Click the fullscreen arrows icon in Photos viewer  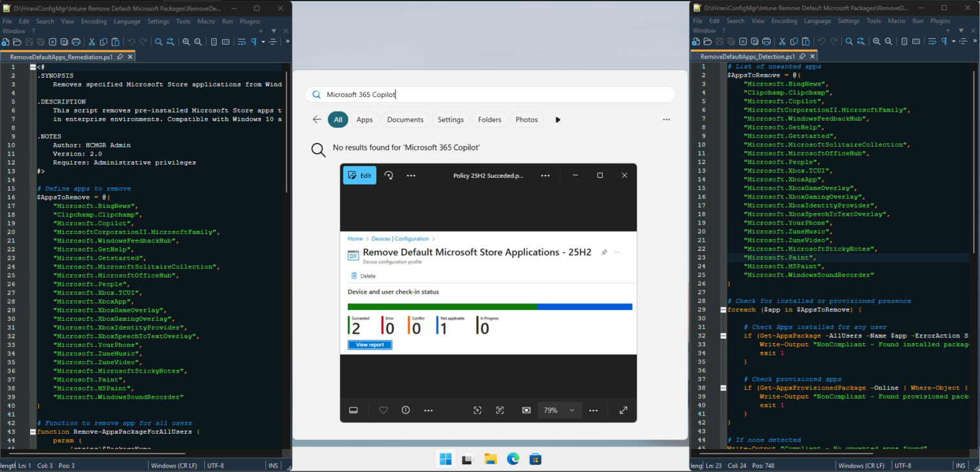tap(623, 410)
